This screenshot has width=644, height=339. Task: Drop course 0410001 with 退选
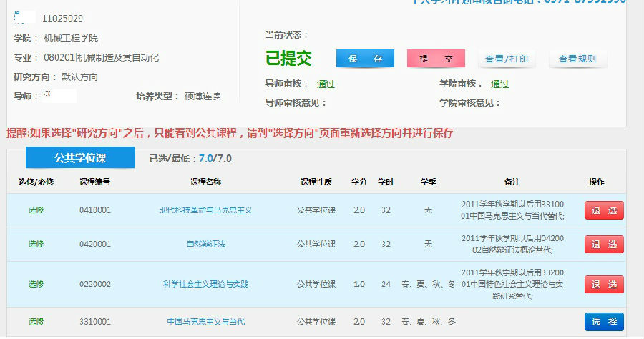(604, 210)
